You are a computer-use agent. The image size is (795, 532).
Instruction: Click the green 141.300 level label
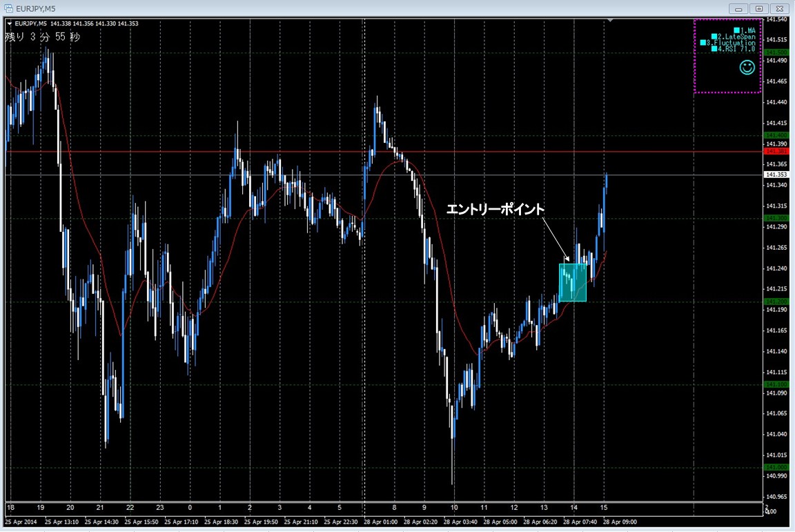(x=776, y=218)
